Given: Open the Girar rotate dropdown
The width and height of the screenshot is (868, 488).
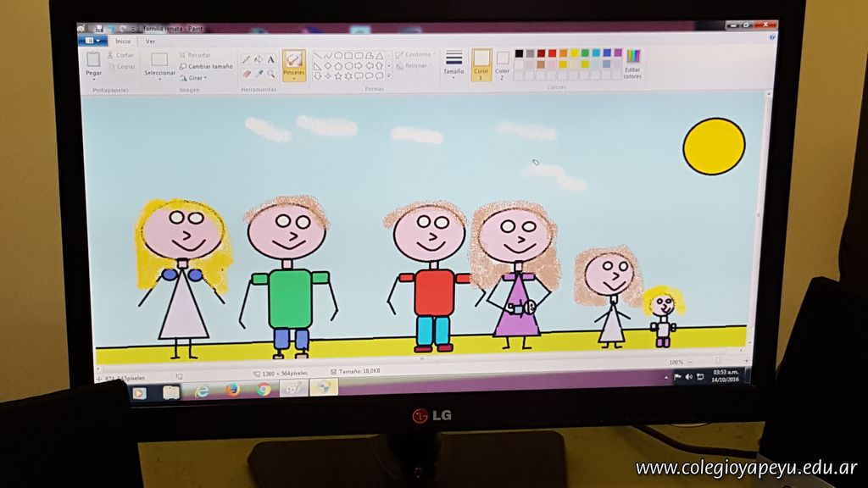Looking at the screenshot, I should [x=196, y=78].
